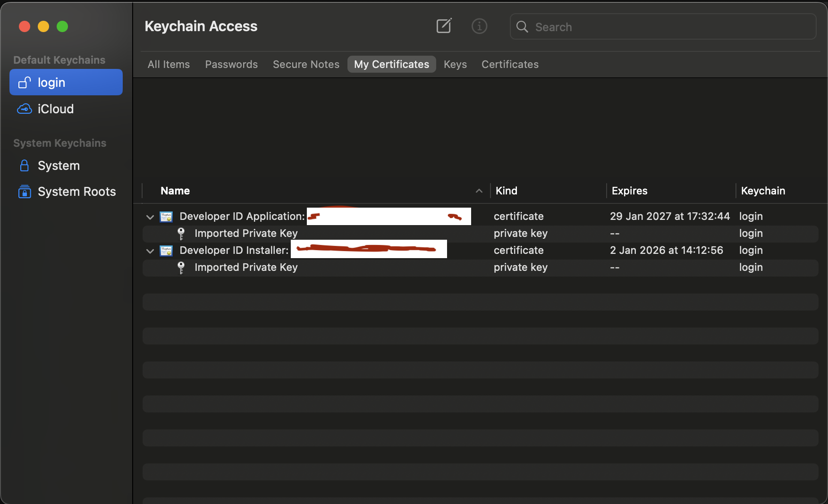The width and height of the screenshot is (828, 504).
Task: Click 'login' keychain cell for Developer ID Application
Action: point(751,216)
